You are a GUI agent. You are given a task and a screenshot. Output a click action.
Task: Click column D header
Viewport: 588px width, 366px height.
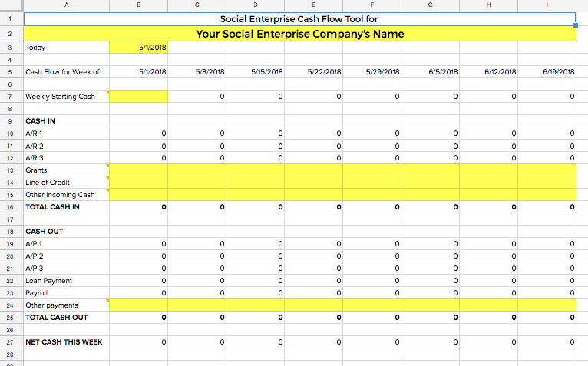256,5
